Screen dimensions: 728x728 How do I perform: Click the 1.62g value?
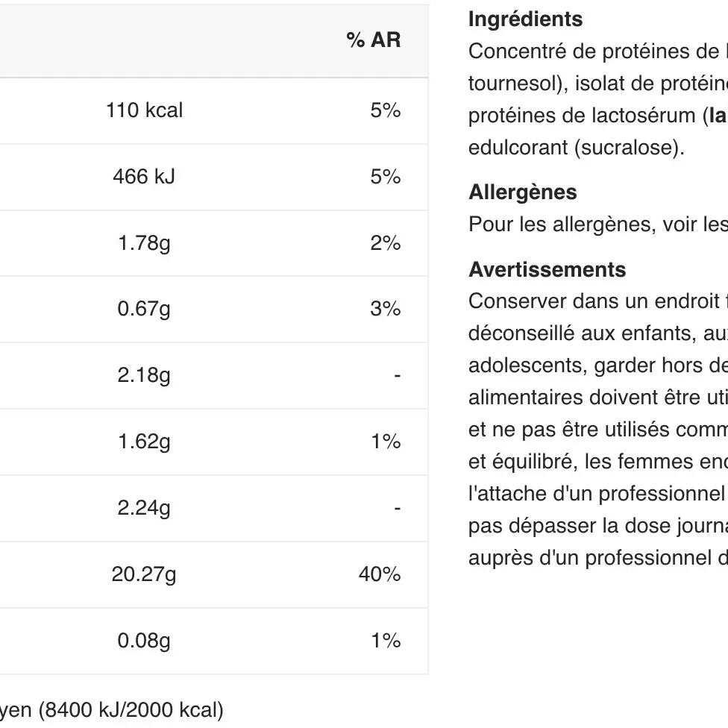point(144,442)
